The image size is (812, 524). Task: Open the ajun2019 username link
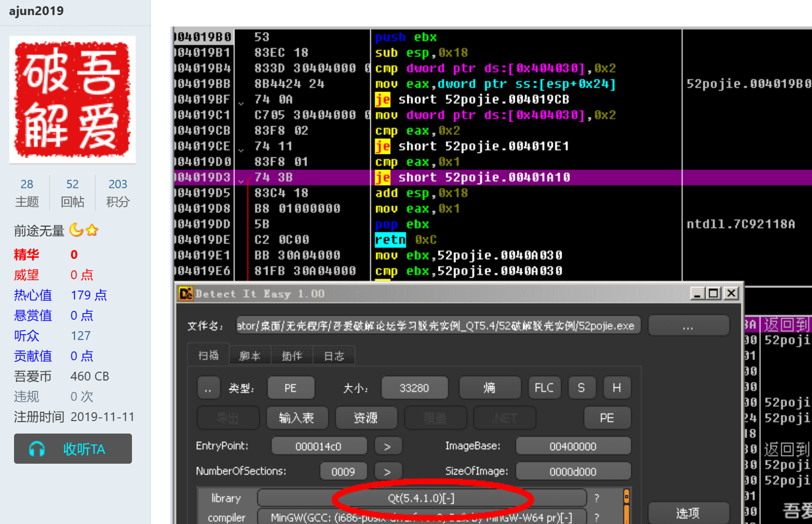pos(36,11)
